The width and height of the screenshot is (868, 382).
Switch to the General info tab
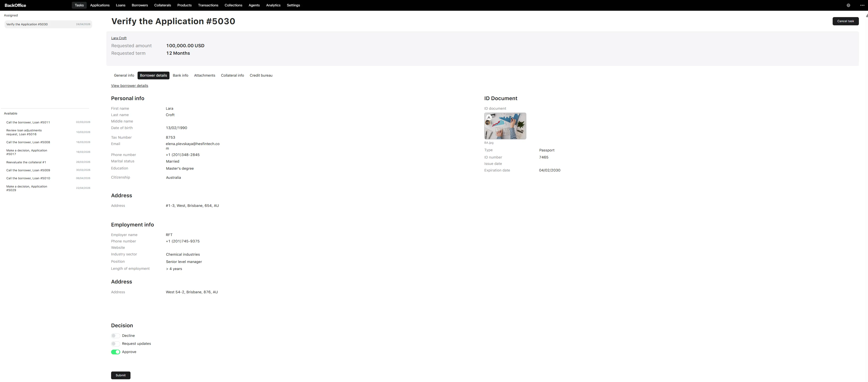(x=124, y=75)
